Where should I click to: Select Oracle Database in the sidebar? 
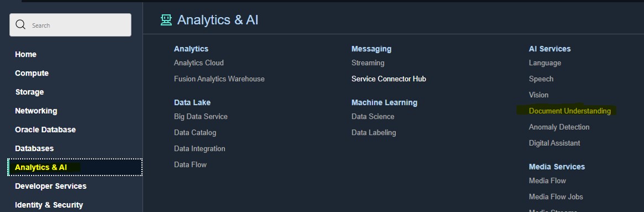[45, 130]
